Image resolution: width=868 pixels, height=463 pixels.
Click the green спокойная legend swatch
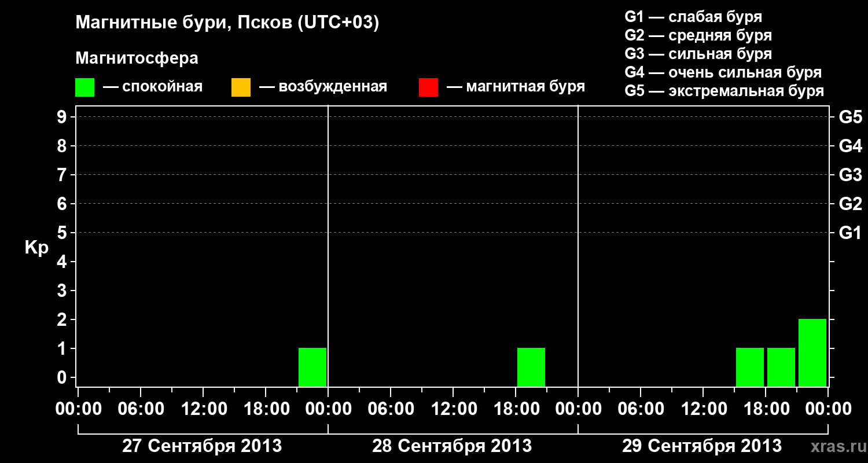(x=84, y=87)
